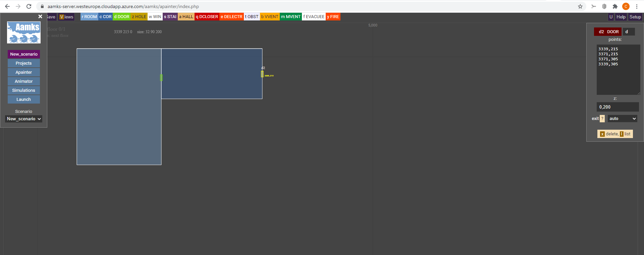
Task: Select the r ROOM drawing tool
Action: (89, 17)
